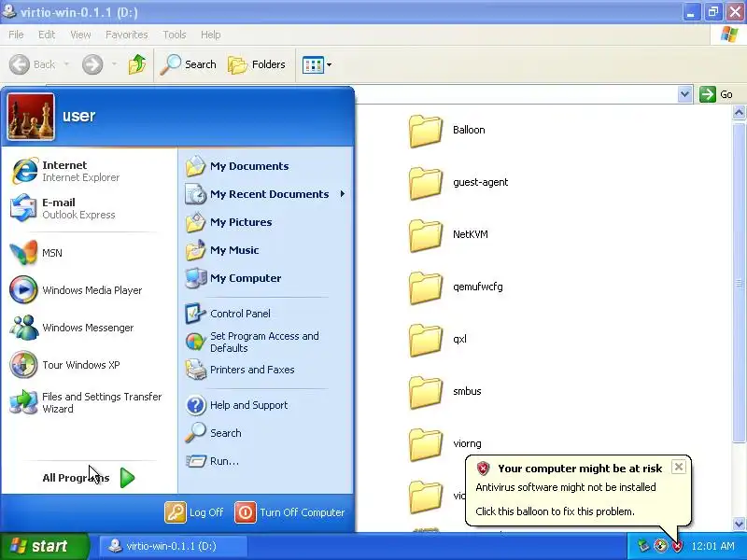Open the Favorites menu

(127, 35)
